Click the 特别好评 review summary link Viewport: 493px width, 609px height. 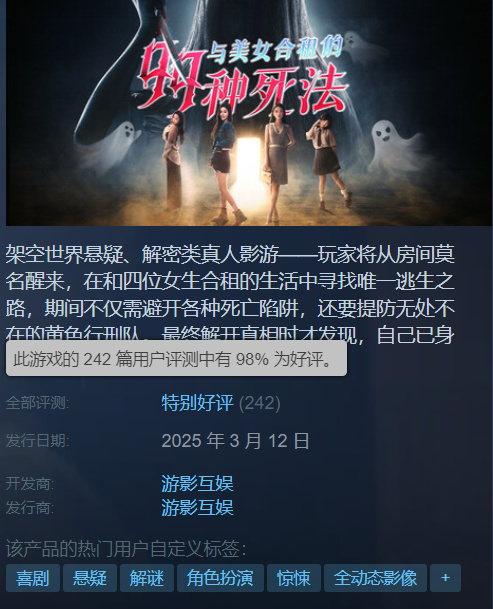pyautogui.click(x=197, y=403)
